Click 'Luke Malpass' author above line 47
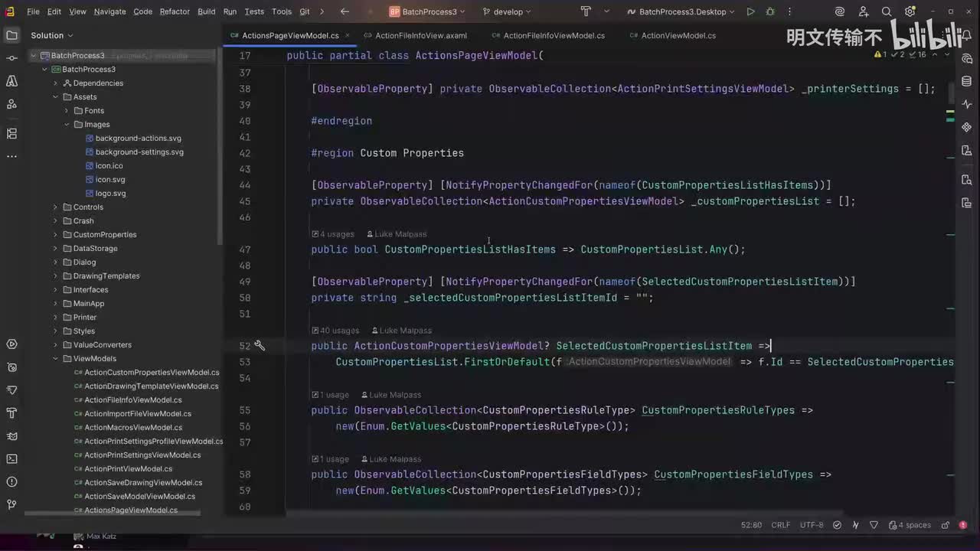The image size is (980, 551). (x=397, y=234)
